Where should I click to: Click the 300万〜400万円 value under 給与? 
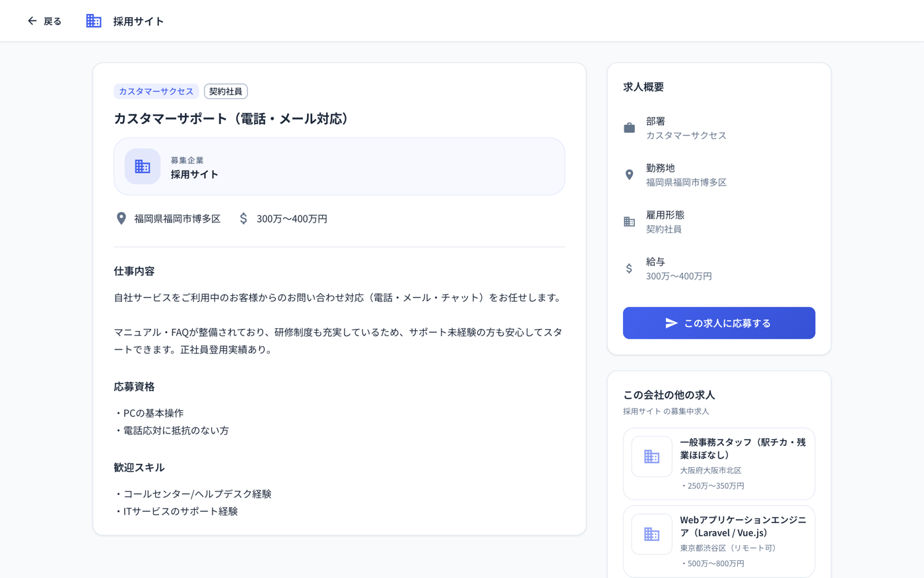[x=679, y=276]
